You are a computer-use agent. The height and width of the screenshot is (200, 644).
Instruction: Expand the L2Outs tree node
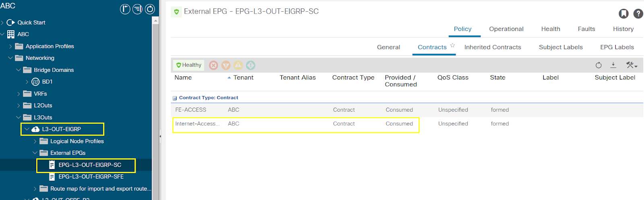click(19, 105)
